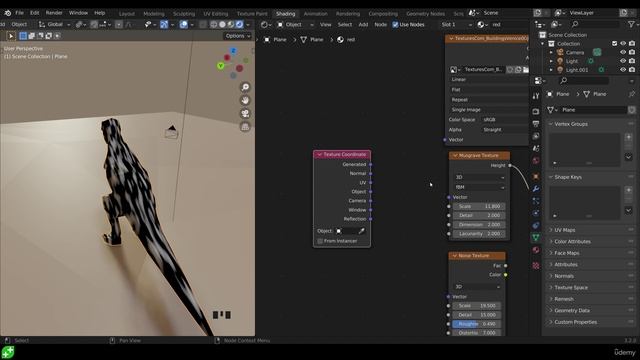The width and height of the screenshot is (640, 360).
Task: Toggle the Use Nodes checkbox
Action: coord(395,24)
